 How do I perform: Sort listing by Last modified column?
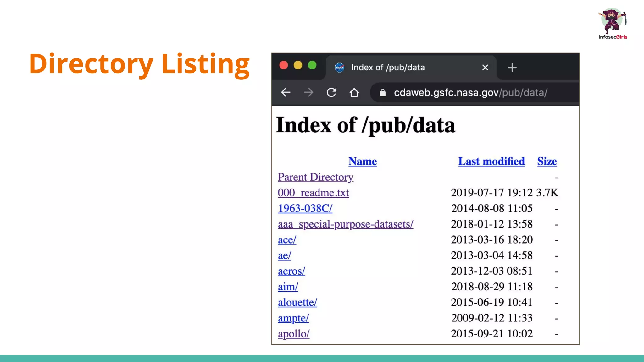(491, 161)
